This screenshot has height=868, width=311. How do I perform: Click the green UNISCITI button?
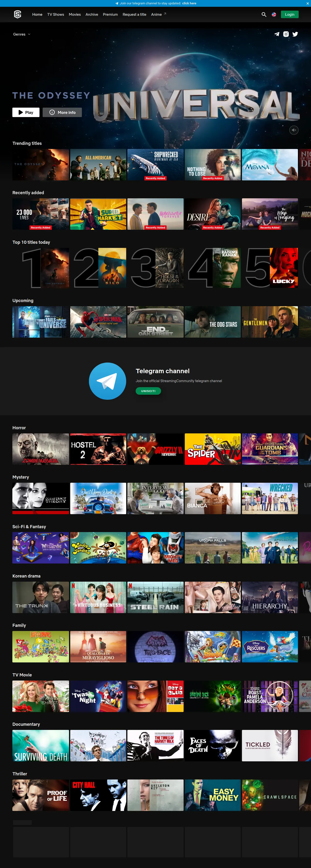[x=148, y=391]
